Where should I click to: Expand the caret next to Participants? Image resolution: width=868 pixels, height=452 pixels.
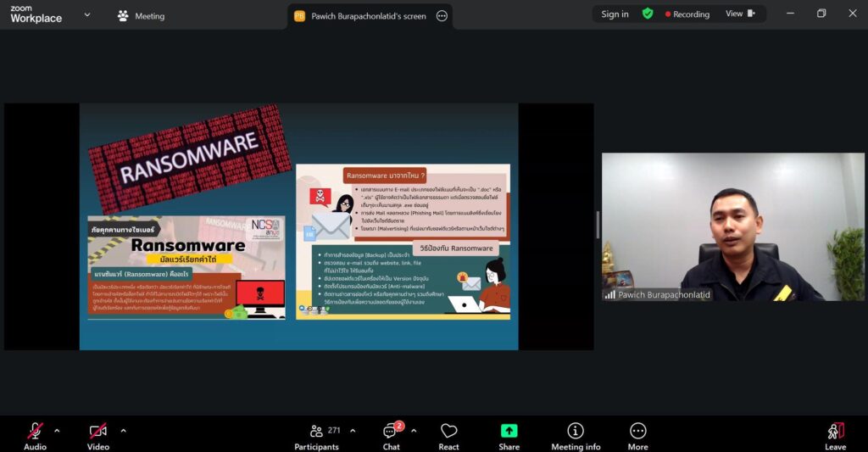[x=353, y=431]
